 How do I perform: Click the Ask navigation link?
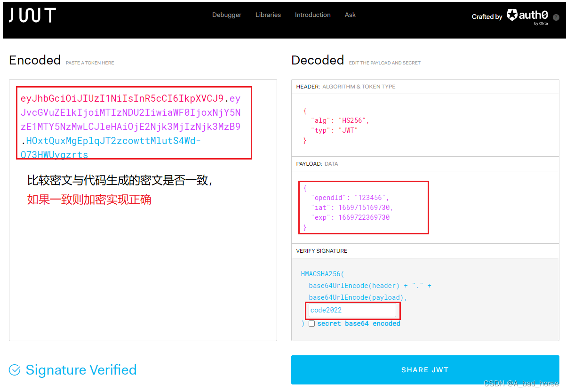pyautogui.click(x=350, y=15)
